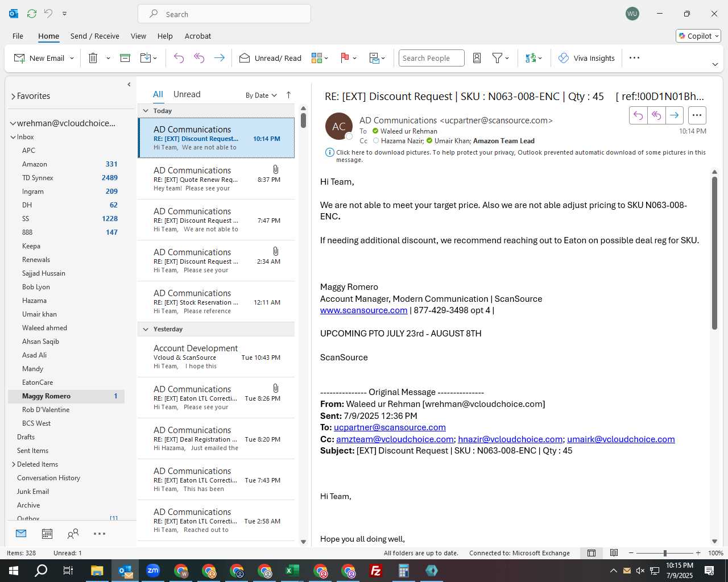728x582 pixels.
Task: Click Reply icon in message header
Action: pyautogui.click(x=638, y=115)
